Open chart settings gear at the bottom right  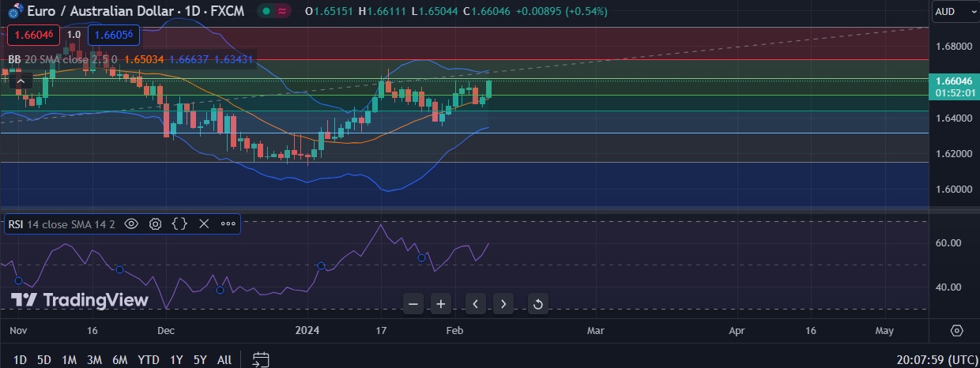click(957, 330)
